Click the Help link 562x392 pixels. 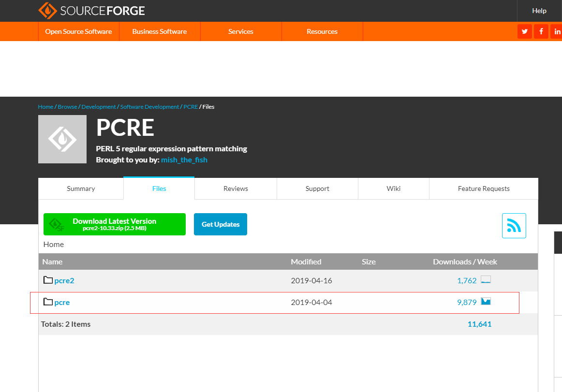[539, 11]
